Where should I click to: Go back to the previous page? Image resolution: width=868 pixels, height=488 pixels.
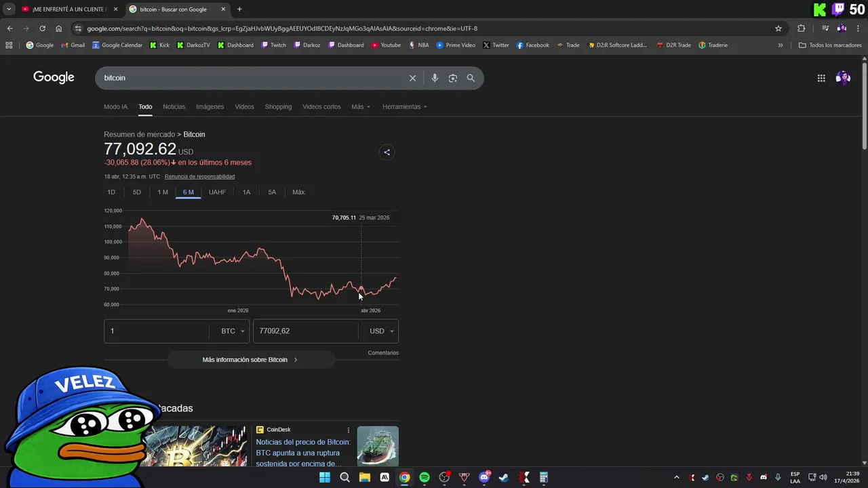point(9,28)
